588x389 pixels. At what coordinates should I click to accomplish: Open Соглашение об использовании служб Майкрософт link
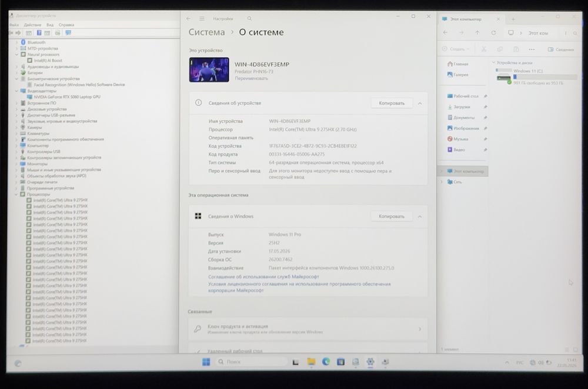[263, 277]
